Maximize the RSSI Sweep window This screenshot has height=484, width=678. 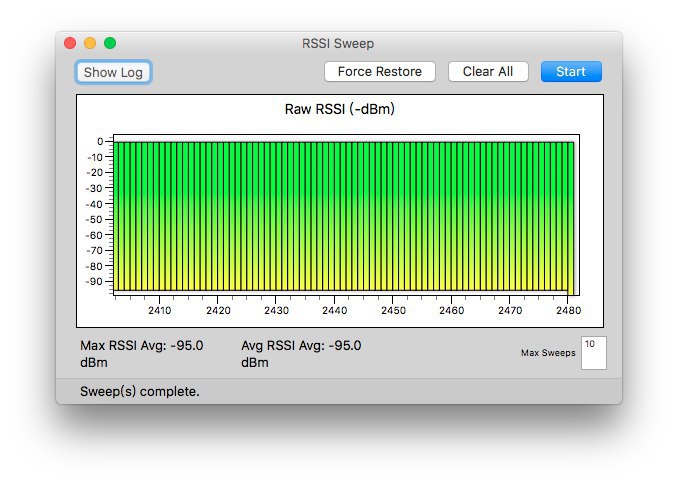click(110, 43)
